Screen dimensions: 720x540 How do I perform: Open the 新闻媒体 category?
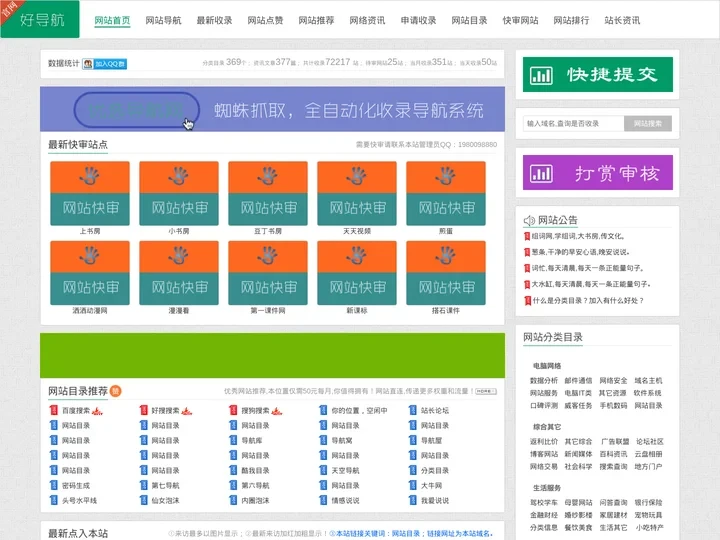coord(579,454)
